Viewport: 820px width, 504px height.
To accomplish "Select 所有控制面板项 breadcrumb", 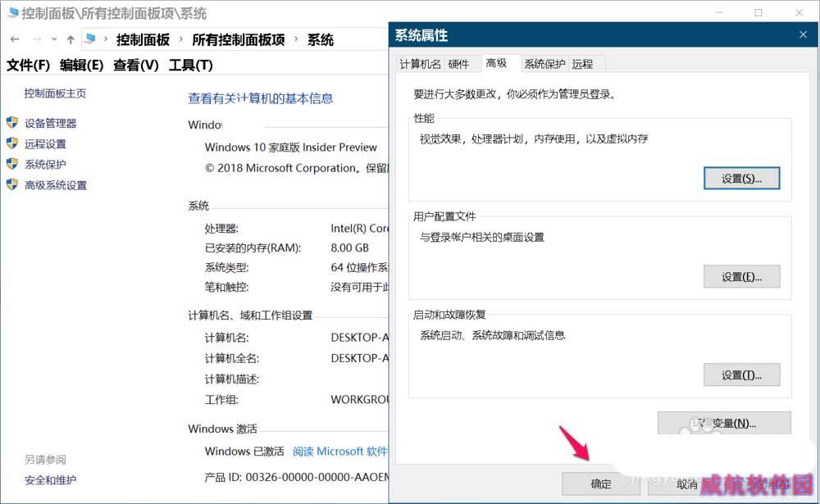I will pos(239,39).
